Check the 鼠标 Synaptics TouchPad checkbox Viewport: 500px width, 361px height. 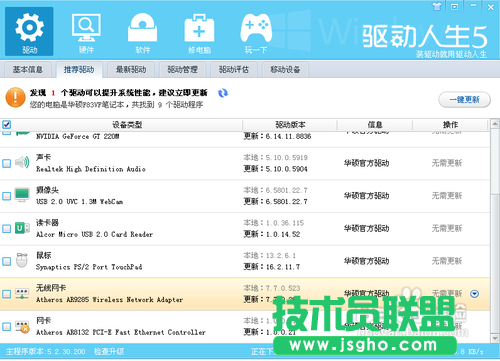pyautogui.click(x=6, y=261)
